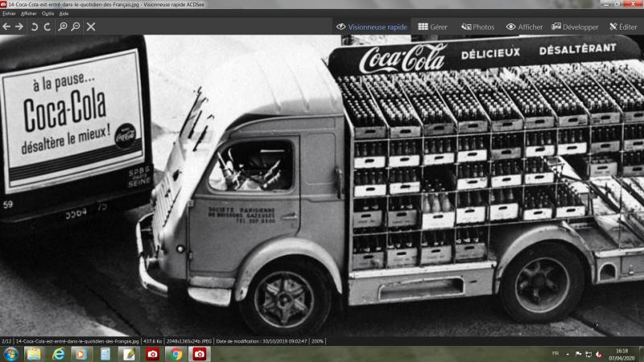644x362 pixels.
Task: Click 2048x1365x24b JPEG dimensions in status bar
Action: (189, 341)
